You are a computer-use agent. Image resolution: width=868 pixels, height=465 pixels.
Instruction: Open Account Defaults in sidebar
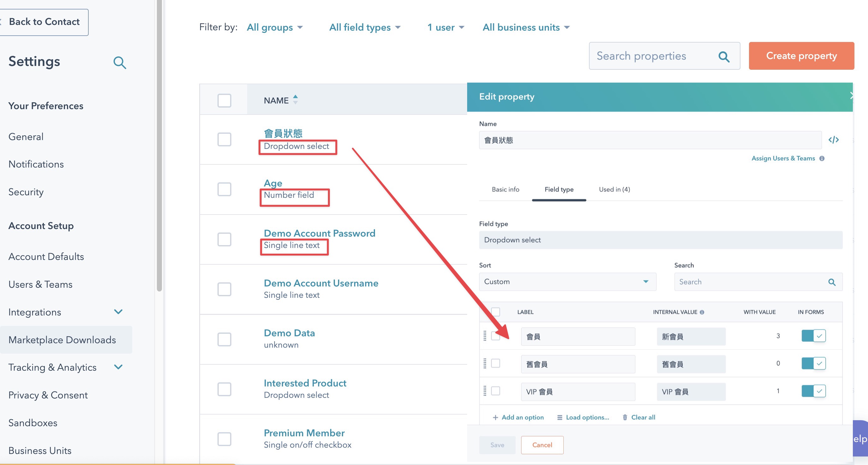(x=46, y=257)
